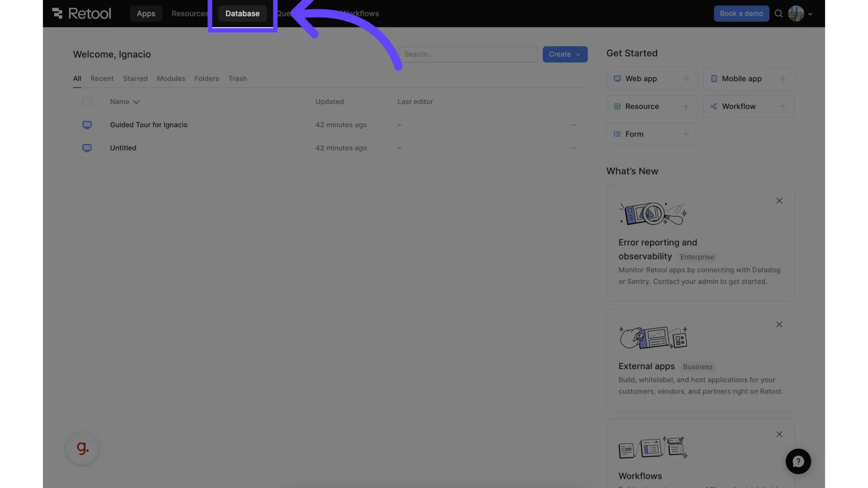Switch to the Starred filter tab

click(135, 79)
